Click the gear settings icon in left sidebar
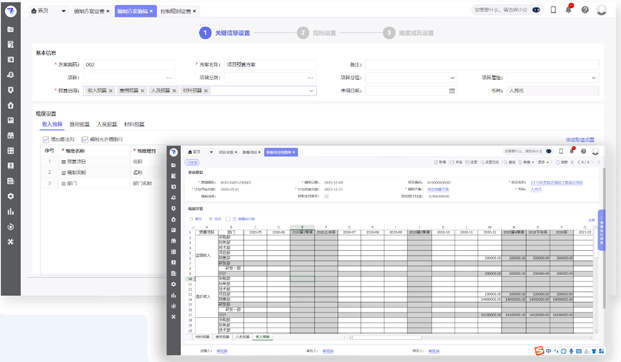The height and width of the screenshot is (362, 621). [11, 196]
